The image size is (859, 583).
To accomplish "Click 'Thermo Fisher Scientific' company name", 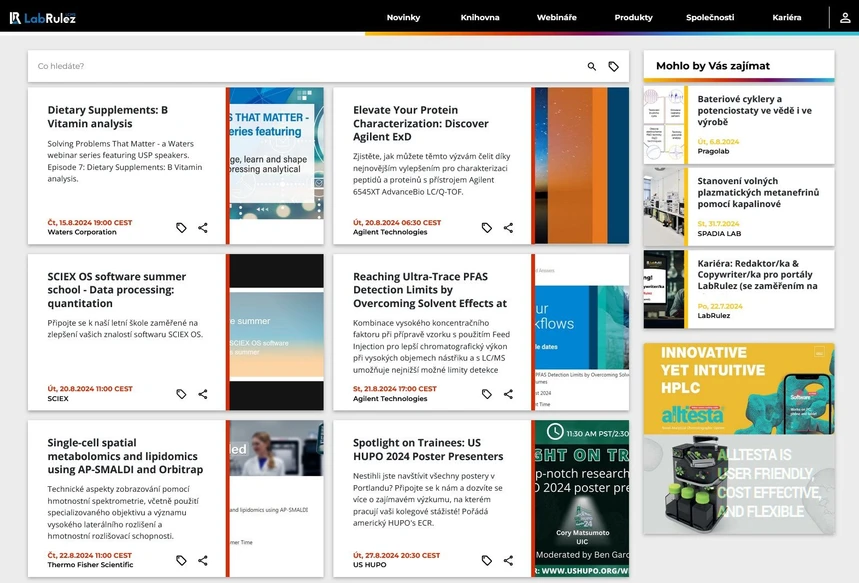I will click(x=90, y=564).
